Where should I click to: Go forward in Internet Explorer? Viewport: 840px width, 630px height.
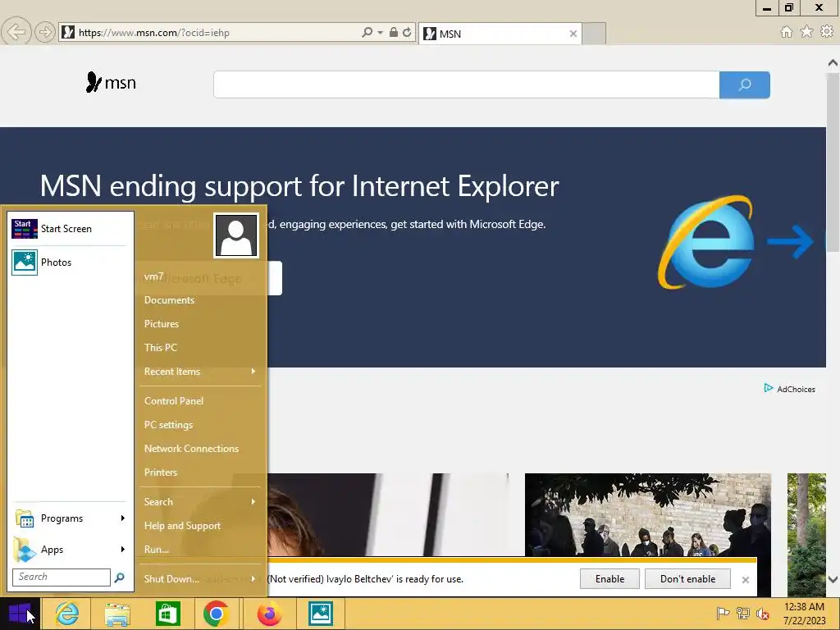pyautogui.click(x=44, y=32)
